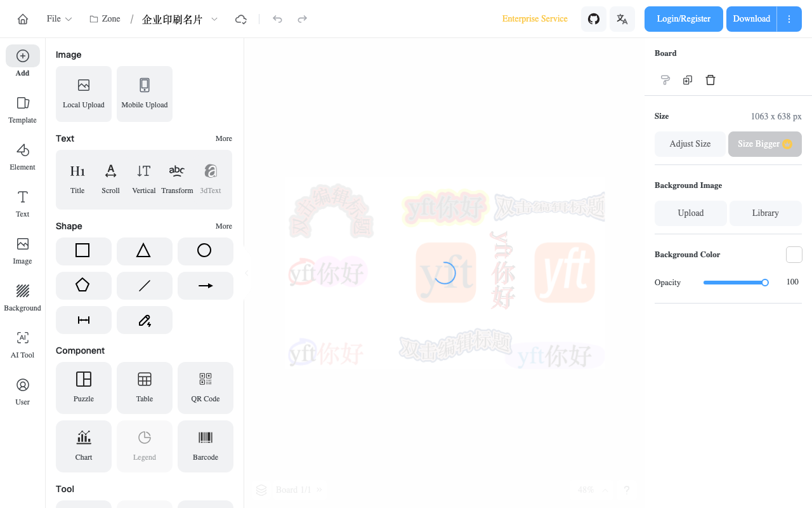
Task: Open the layers icon at canvas bottom
Action: pyautogui.click(x=261, y=490)
